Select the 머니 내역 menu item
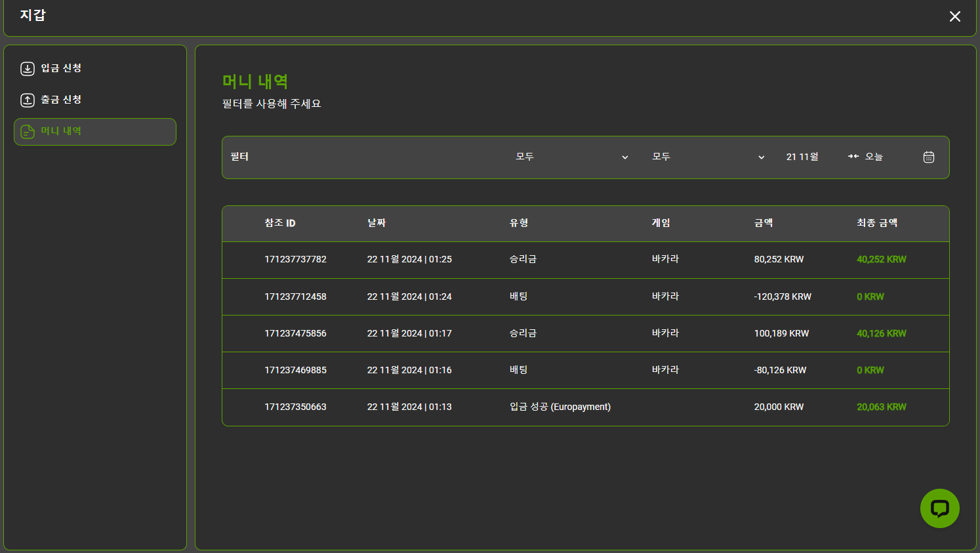 [95, 132]
